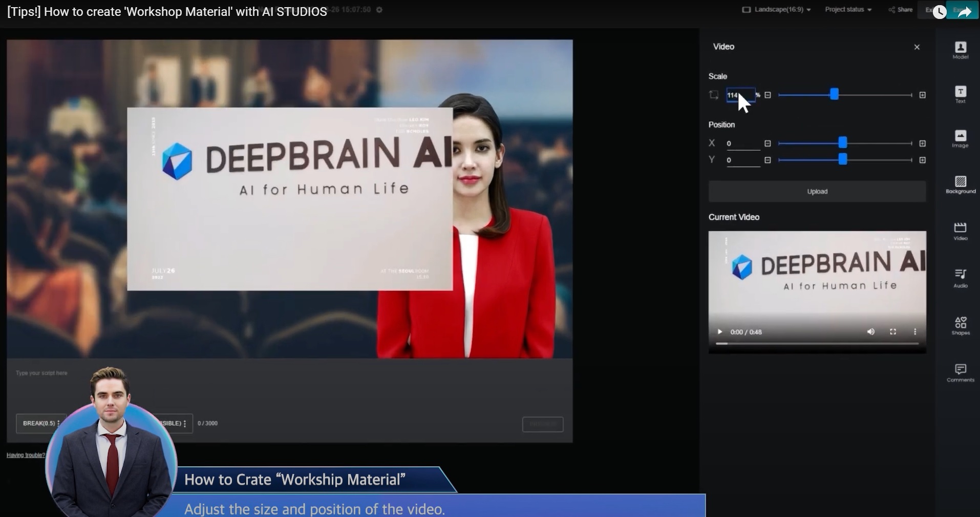The image size is (980, 517).
Task: Click the Scale aspect-lock icon
Action: [x=714, y=95]
